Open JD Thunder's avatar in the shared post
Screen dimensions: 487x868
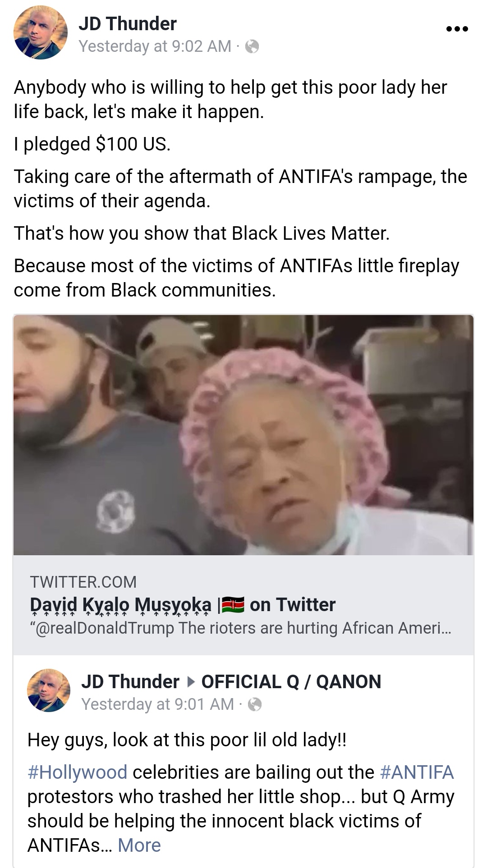pyautogui.click(x=49, y=690)
